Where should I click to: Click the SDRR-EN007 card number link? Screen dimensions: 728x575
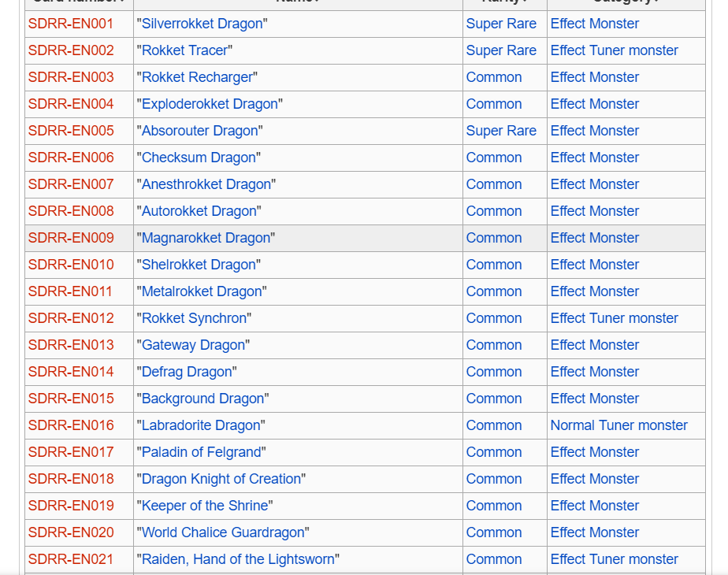pyautogui.click(x=71, y=184)
